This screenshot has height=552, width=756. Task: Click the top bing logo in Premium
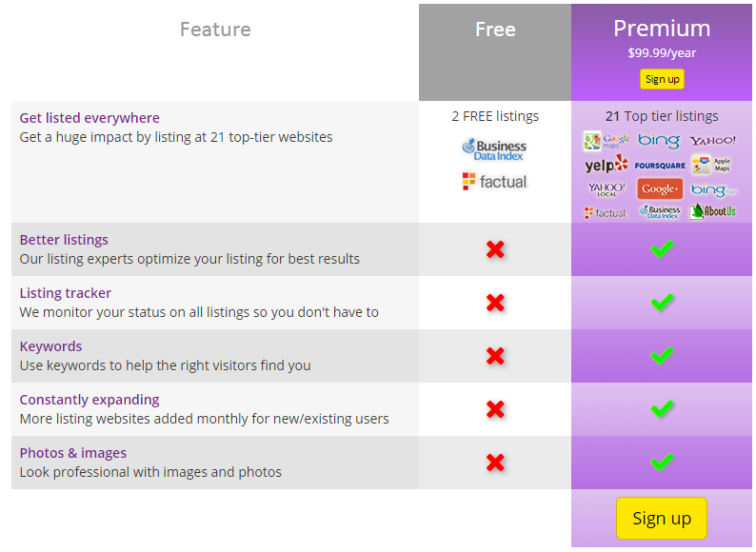coord(659,140)
